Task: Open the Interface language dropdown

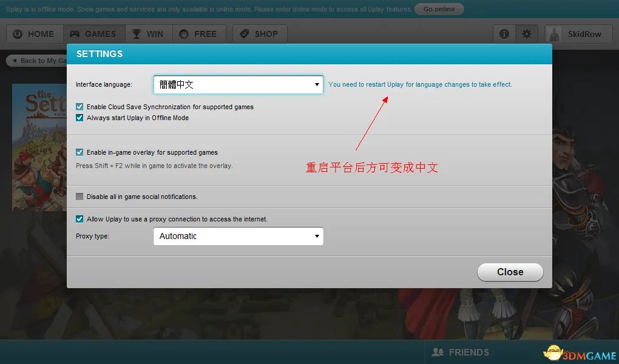Action: (x=238, y=84)
